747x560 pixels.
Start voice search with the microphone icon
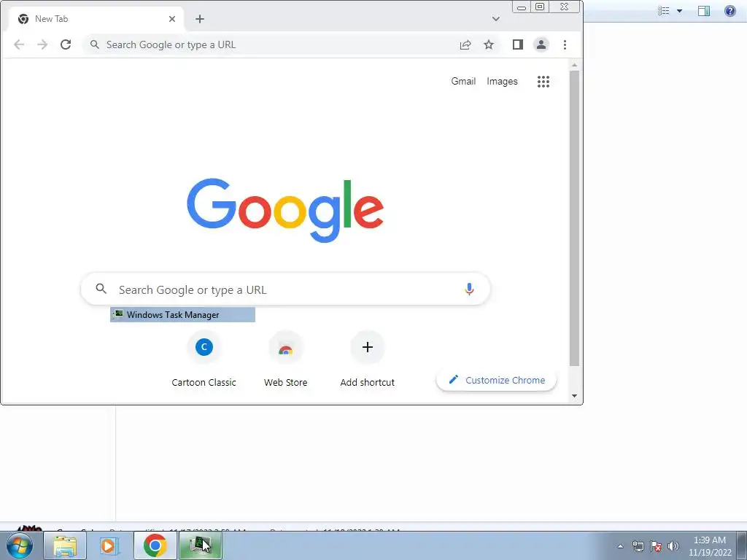(469, 289)
